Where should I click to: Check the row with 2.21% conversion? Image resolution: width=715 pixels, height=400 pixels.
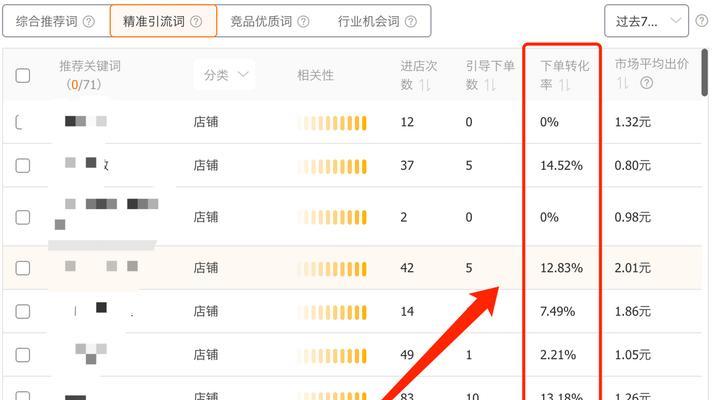pyautogui.click(x=23, y=355)
